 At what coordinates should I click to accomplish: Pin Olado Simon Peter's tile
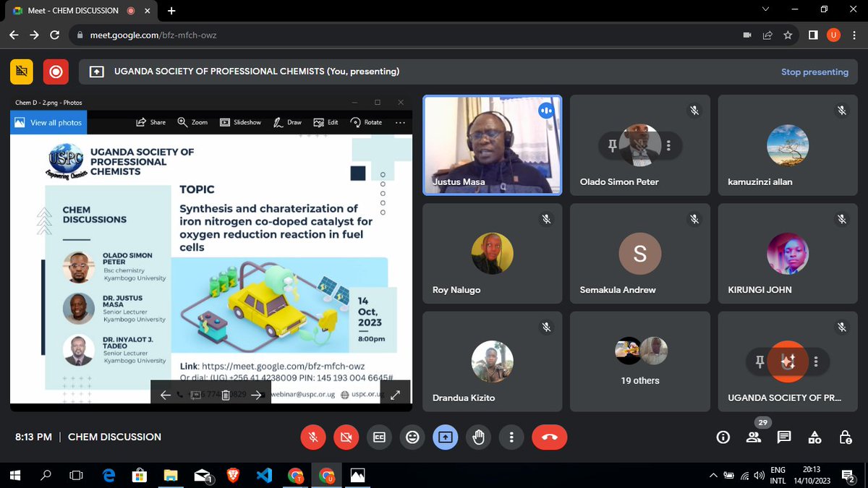(x=612, y=146)
